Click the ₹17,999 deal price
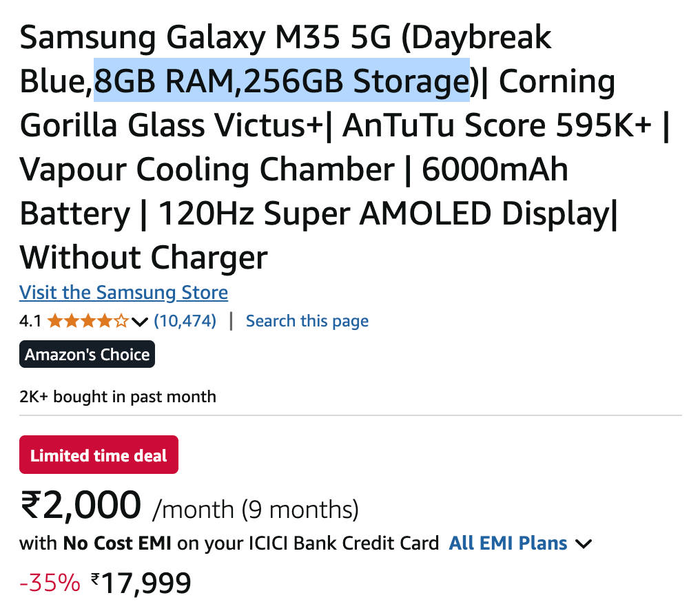The image size is (700, 602). (x=141, y=583)
